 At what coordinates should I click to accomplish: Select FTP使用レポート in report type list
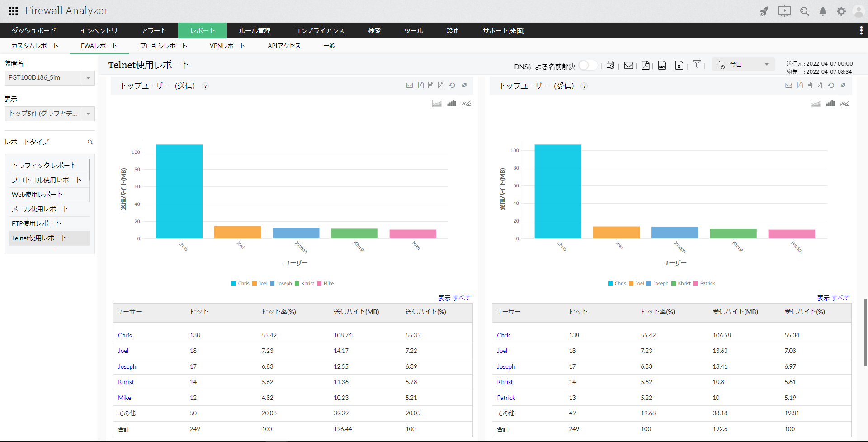point(36,223)
